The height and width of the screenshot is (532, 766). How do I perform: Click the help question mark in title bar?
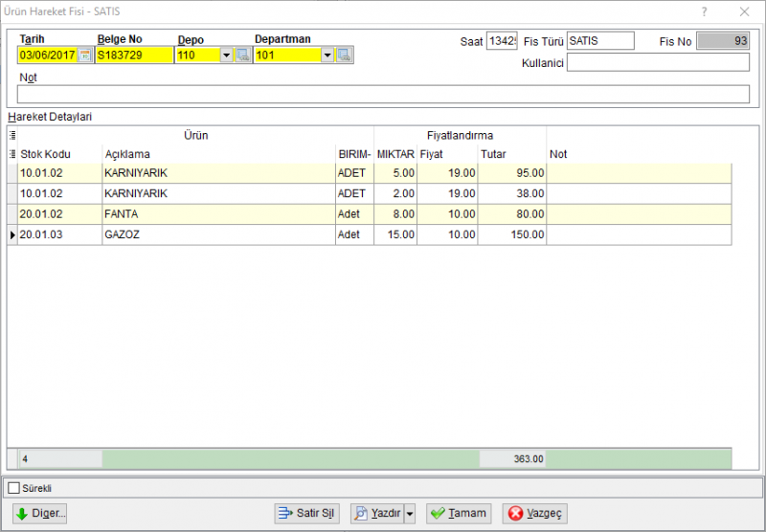tap(704, 11)
